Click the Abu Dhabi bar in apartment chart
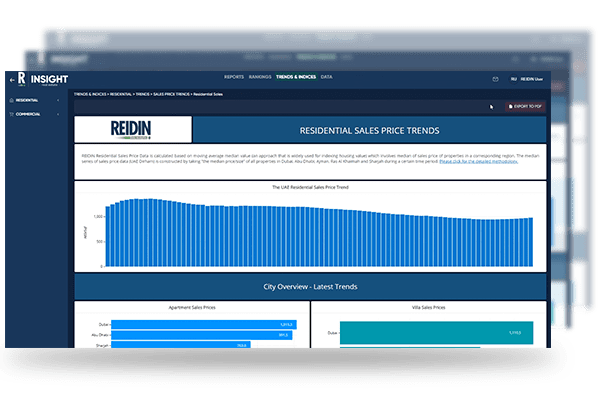 [202, 335]
